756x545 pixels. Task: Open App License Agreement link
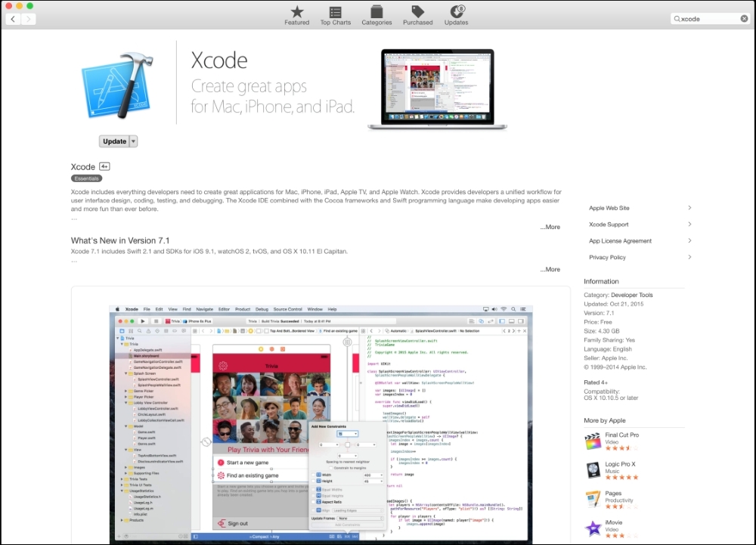(620, 241)
